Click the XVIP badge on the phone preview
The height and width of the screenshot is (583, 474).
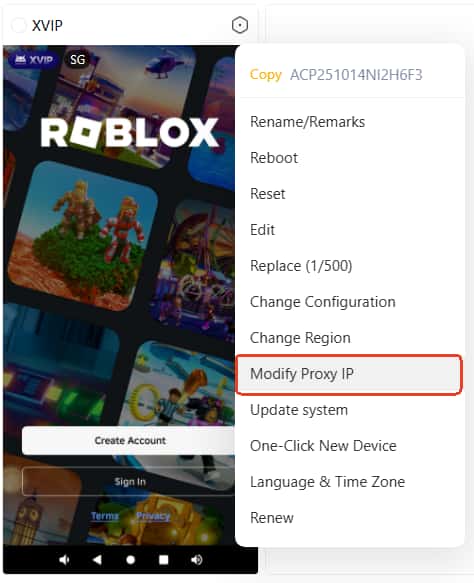(34, 59)
